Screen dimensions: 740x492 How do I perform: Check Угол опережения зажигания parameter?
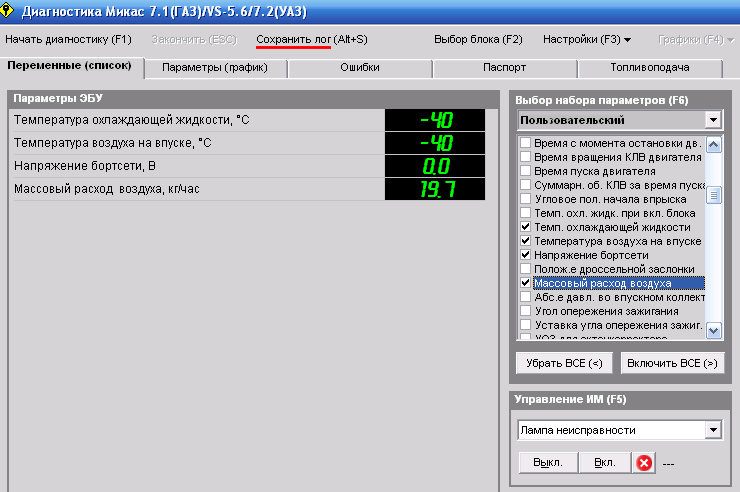pos(526,312)
